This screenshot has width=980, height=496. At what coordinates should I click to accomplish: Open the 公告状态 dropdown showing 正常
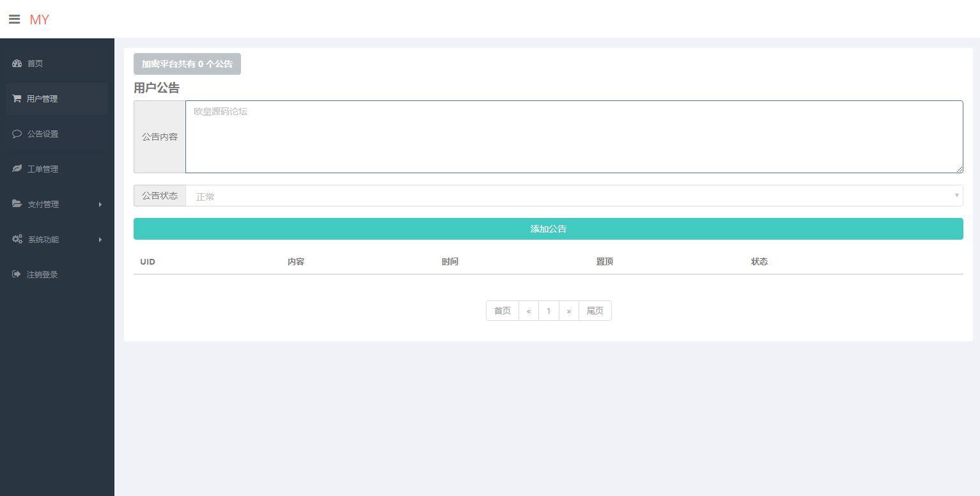pos(573,196)
